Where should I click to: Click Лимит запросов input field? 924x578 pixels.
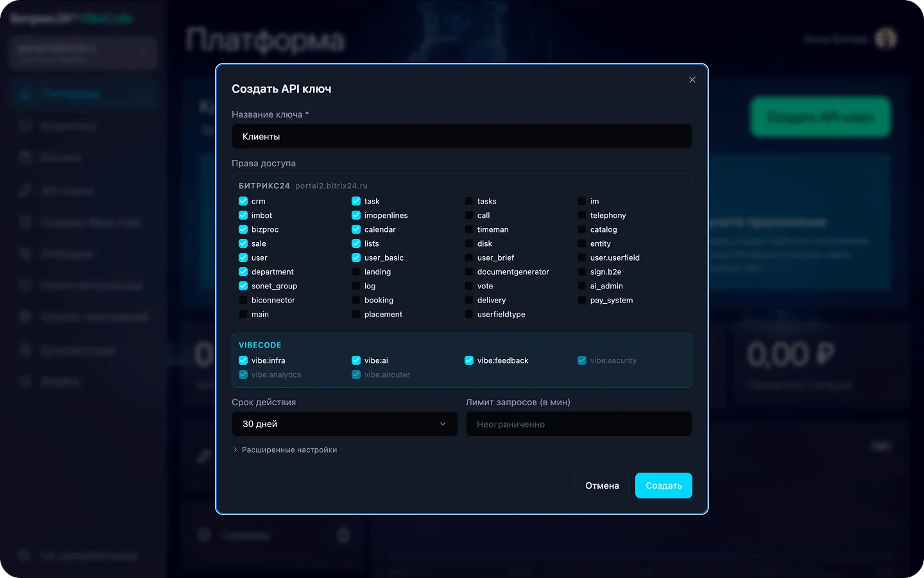(x=578, y=424)
